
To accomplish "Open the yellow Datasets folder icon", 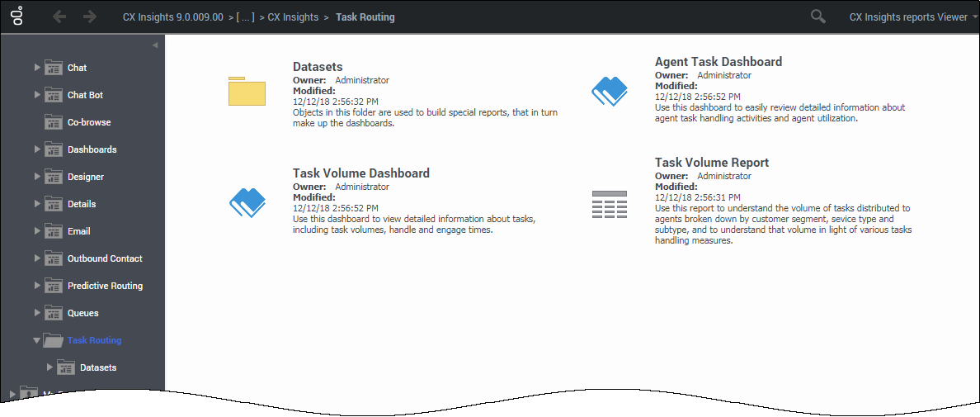I will click(x=247, y=92).
